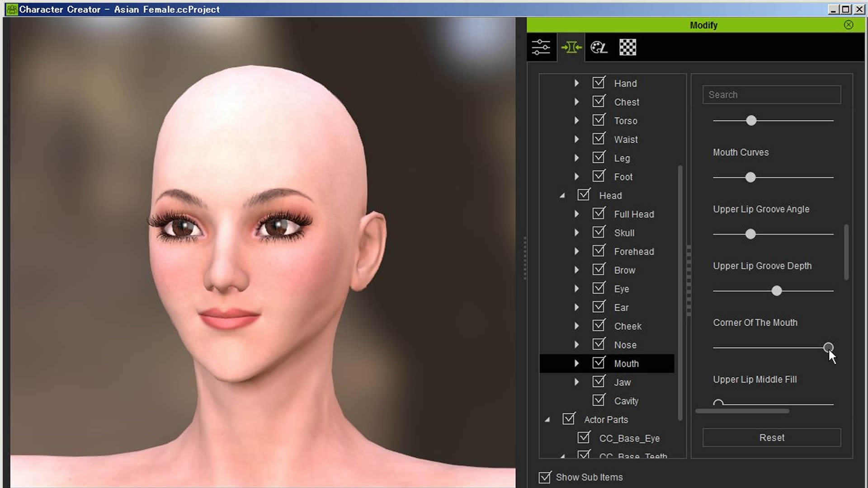Uncheck the Torso checkbox
The height and width of the screenshot is (488, 868).
[x=599, y=120]
